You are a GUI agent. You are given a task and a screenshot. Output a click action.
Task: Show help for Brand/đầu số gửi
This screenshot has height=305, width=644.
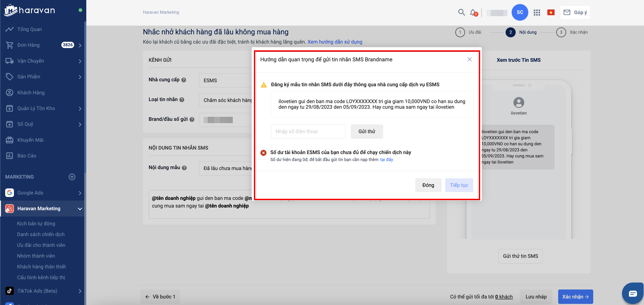pyautogui.click(x=192, y=119)
